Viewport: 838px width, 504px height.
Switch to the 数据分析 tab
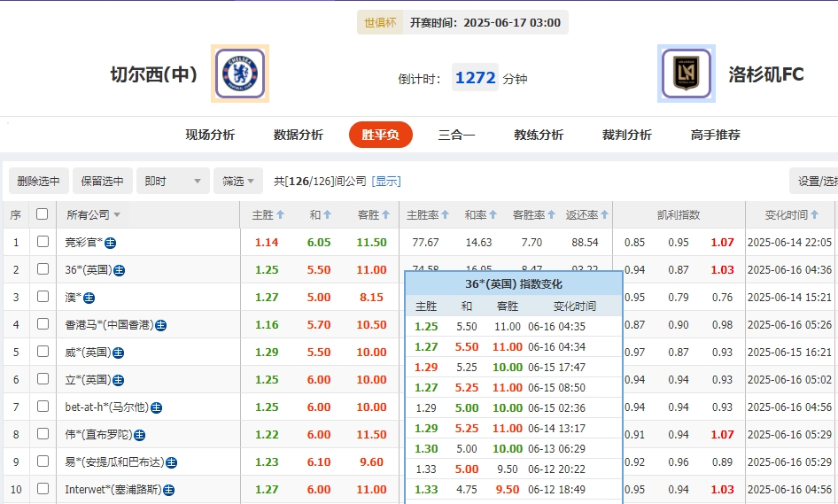pos(299,135)
